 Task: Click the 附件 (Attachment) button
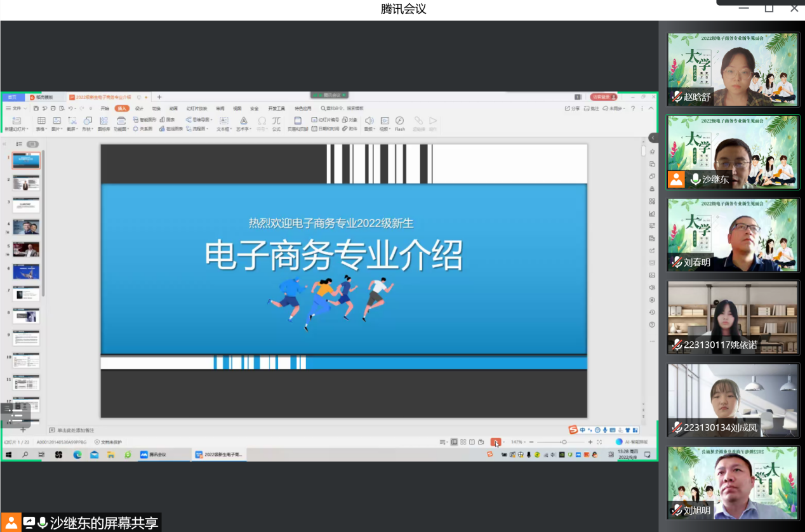pos(350,129)
